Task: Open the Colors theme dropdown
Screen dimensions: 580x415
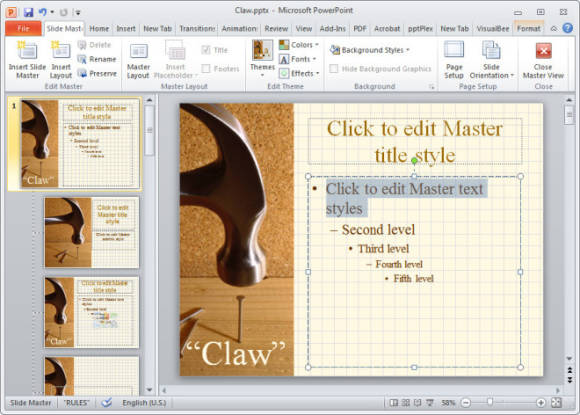Action: [299, 45]
